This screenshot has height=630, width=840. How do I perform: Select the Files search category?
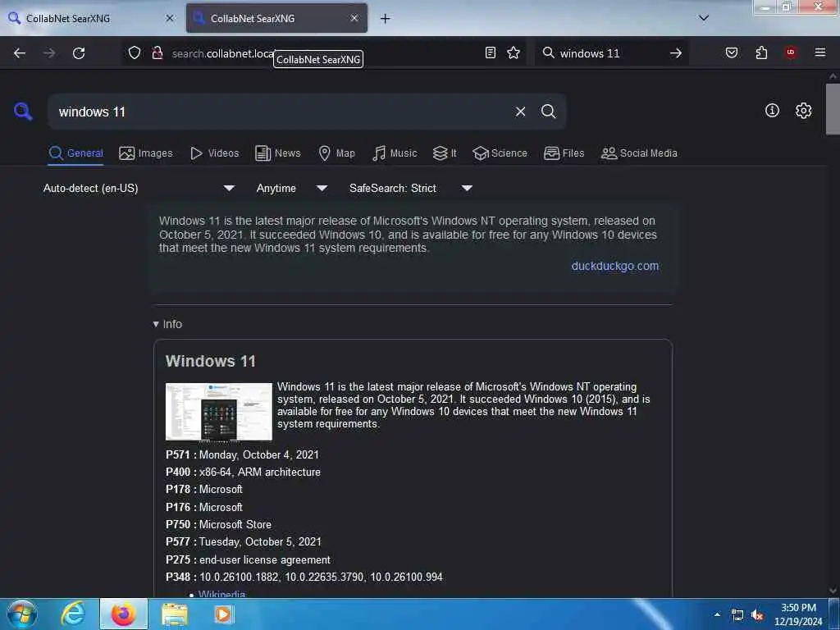(x=564, y=153)
